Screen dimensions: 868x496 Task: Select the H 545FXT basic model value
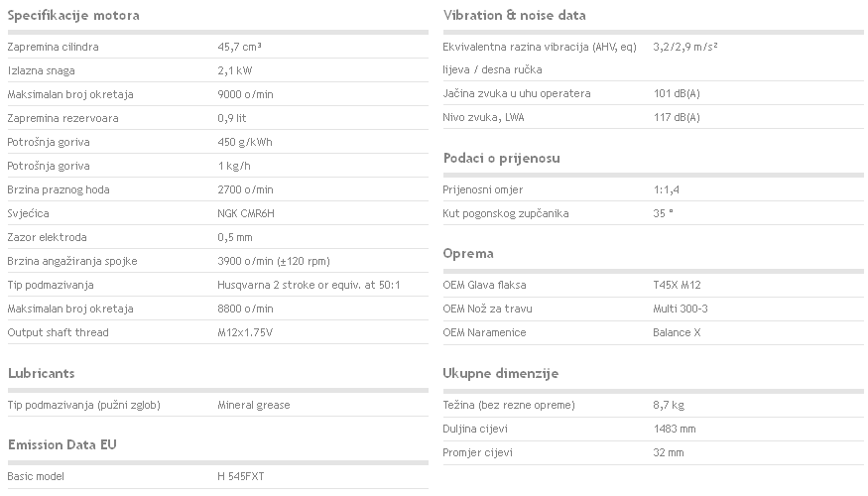tap(241, 476)
